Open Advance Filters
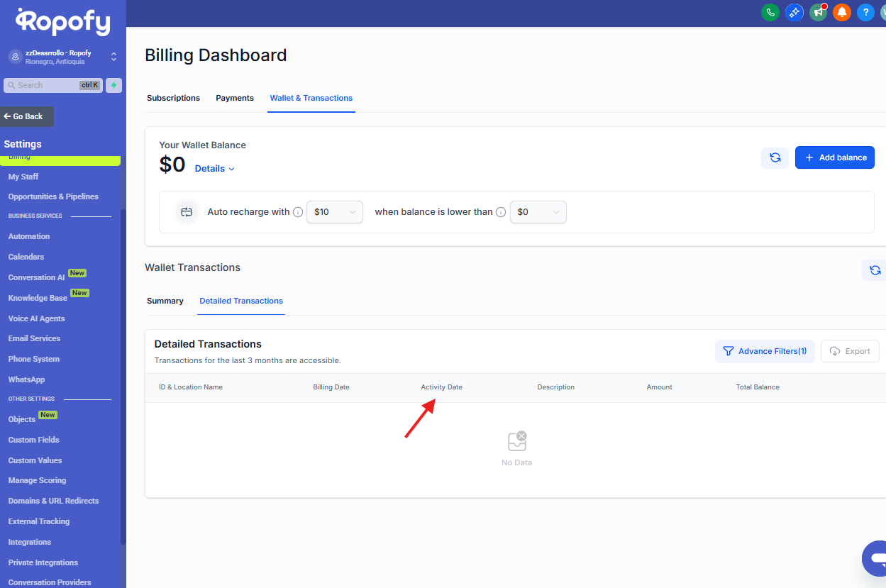 (765, 351)
